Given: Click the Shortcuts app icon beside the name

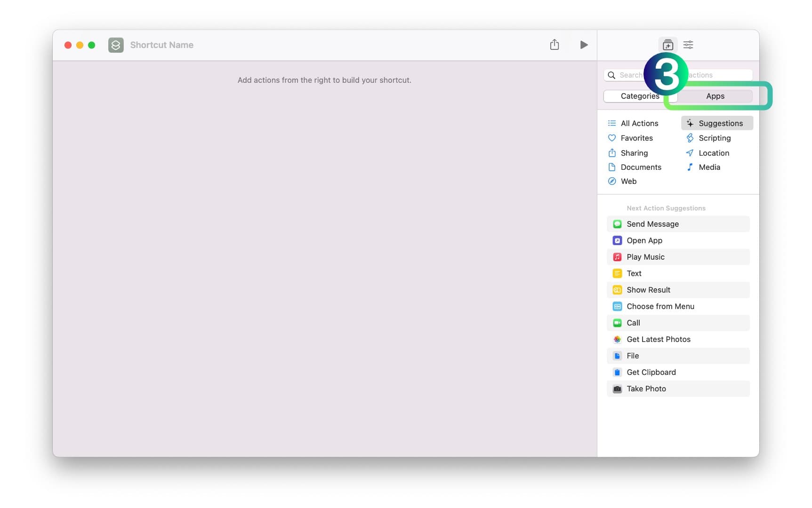Looking at the screenshot, I should coord(116,45).
